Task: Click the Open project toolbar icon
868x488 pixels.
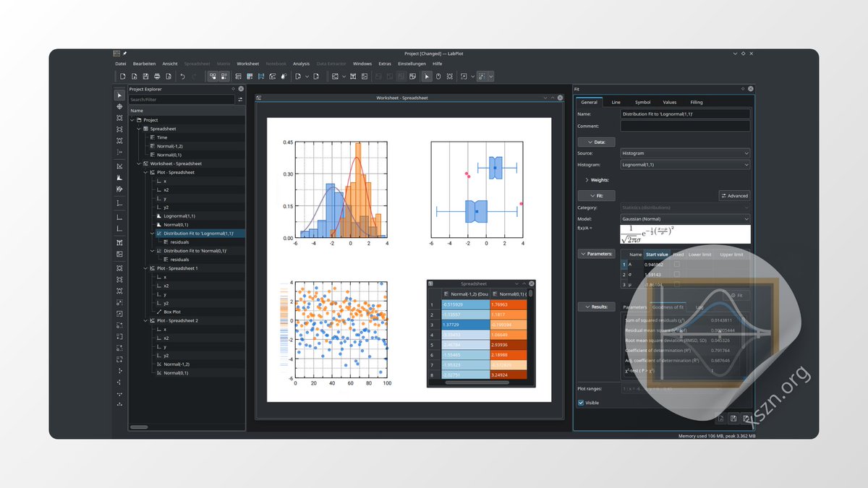Action: tap(133, 76)
